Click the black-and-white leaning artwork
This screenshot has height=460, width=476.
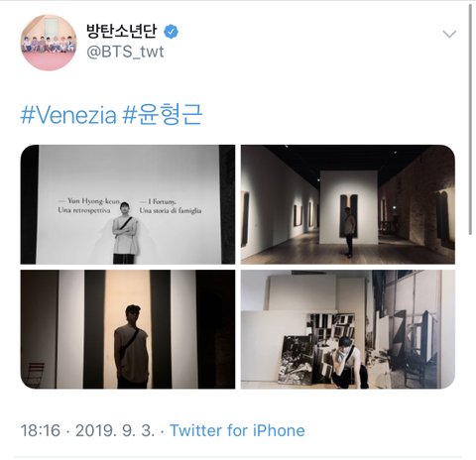point(297,360)
